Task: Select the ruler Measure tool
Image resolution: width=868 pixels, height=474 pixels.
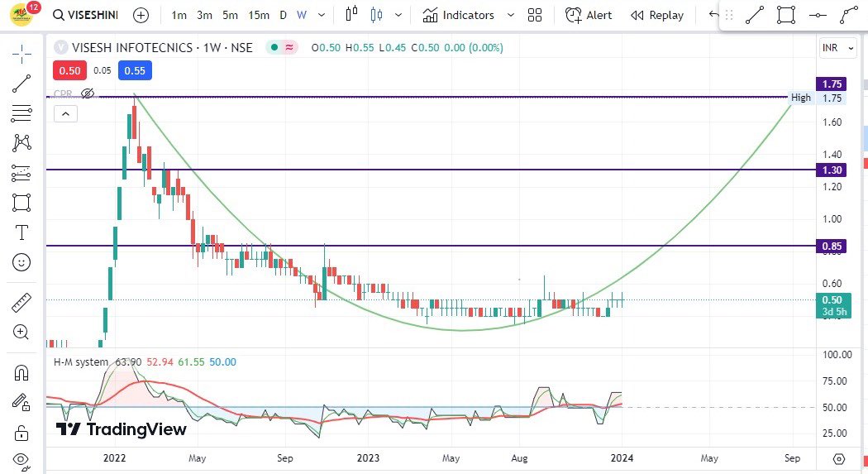Action: pos(21,303)
